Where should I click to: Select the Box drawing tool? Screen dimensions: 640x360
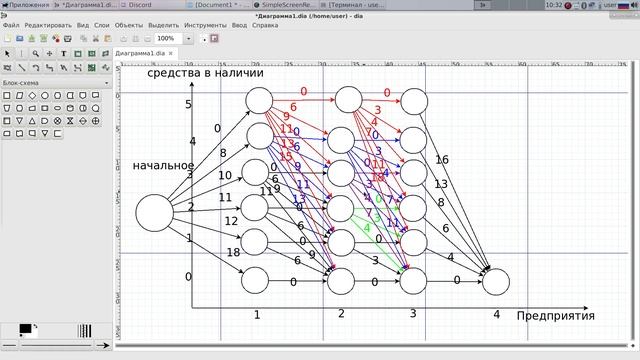pos(78,53)
